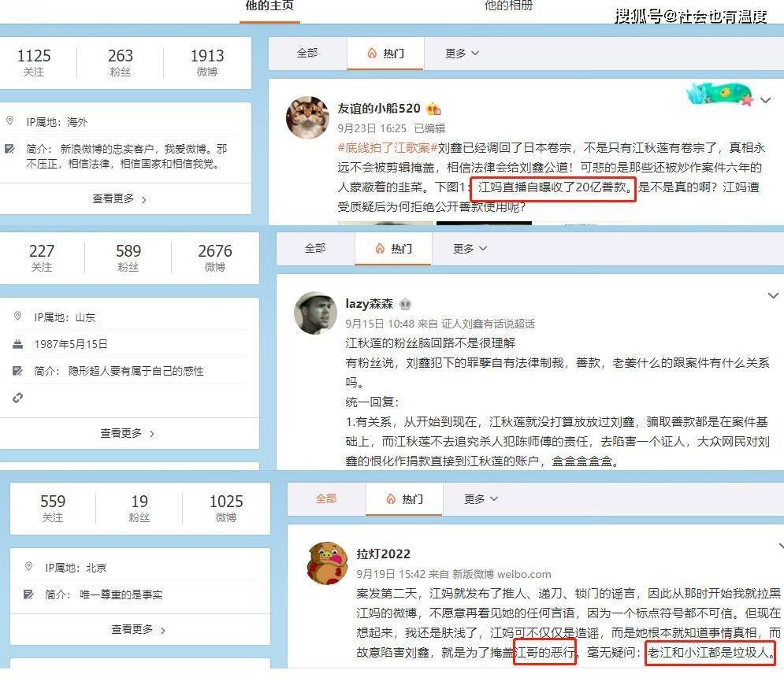Image resolution: width=784 pixels, height=689 pixels.
Task: View the 1125 关注 following list
Action: 34,62
